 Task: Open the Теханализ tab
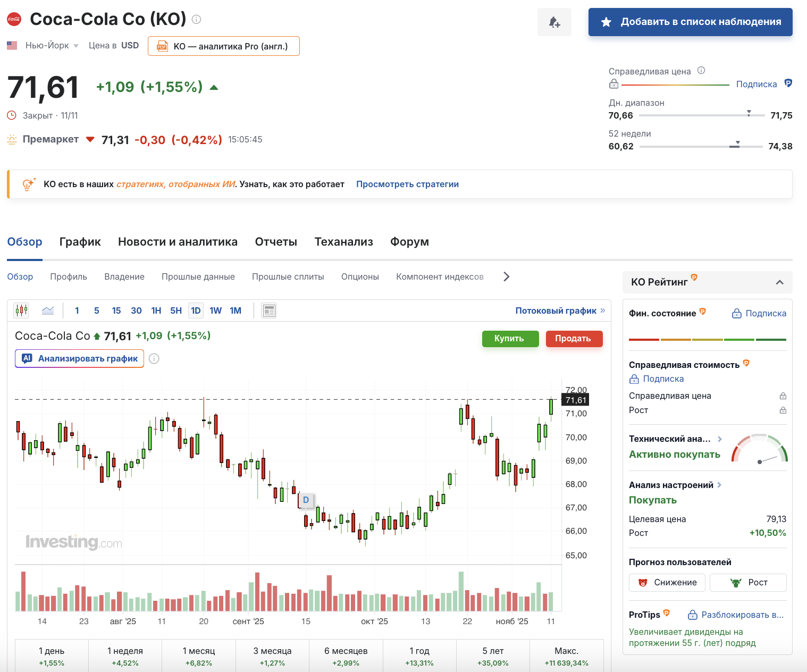click(343, 241)
